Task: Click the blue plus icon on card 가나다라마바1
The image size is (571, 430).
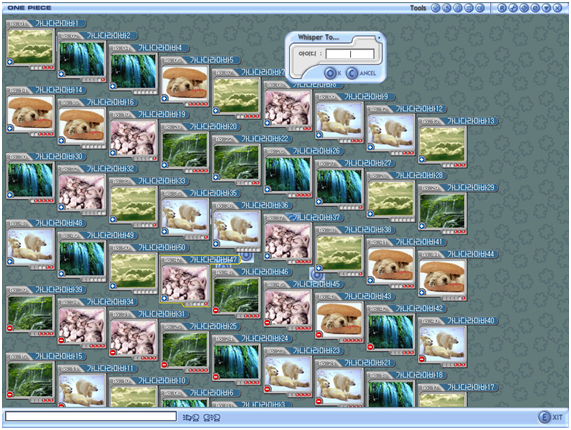Action: click(10, 62)
